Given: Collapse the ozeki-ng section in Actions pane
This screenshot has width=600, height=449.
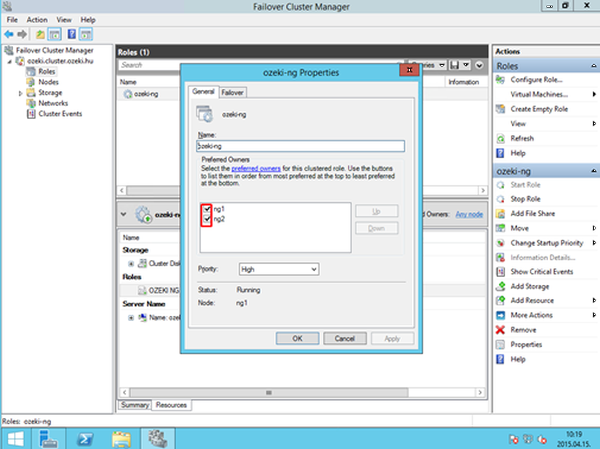Looking at the screenshot, I should [593, 171].
